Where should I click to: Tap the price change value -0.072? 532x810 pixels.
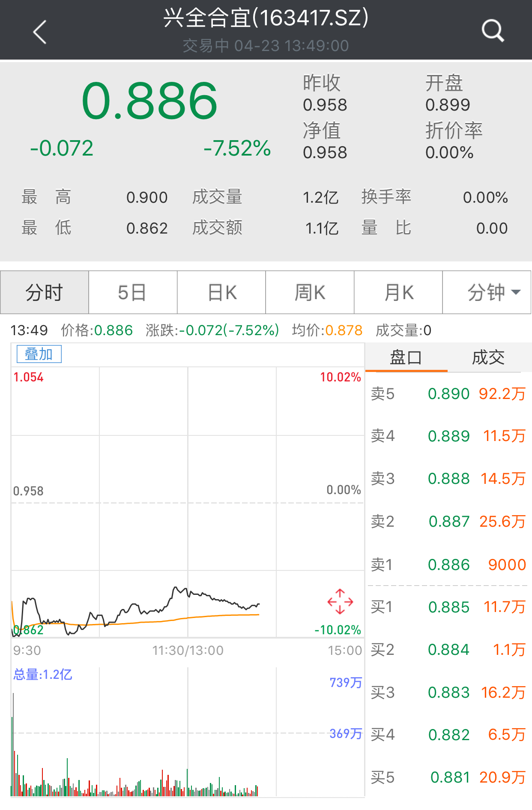point(62,148)
